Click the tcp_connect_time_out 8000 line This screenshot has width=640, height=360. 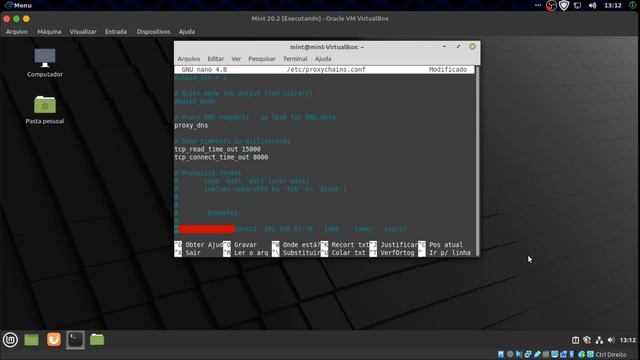pyautogui.click(x=221, y=157)
